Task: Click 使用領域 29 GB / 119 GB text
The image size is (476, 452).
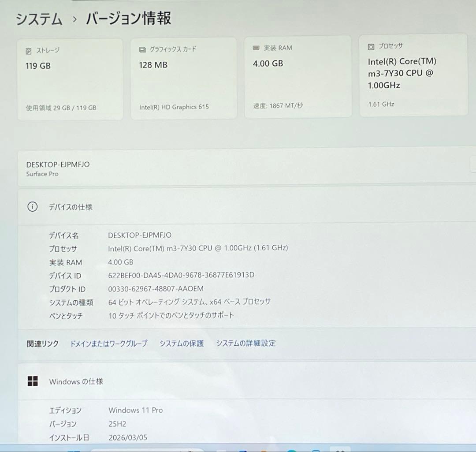Action: (x=61, y=108)
